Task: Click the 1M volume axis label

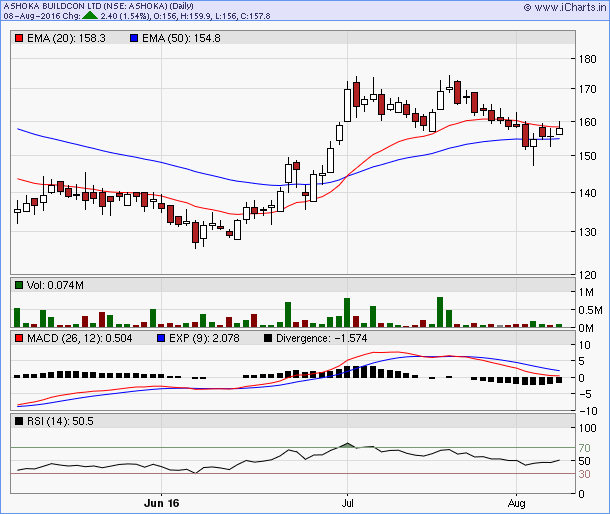Action: tap(586, 292)
